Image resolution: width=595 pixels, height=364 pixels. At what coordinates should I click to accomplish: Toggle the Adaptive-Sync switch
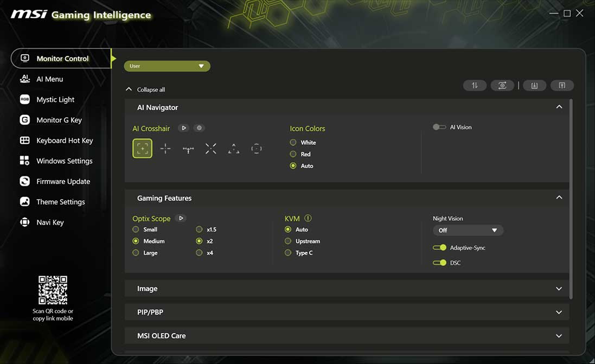[439, 247]
